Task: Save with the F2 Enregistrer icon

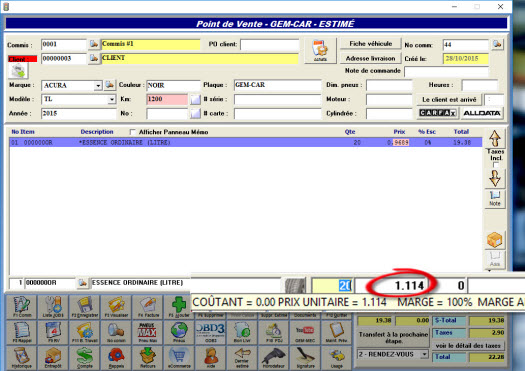Action: (85, 307)
